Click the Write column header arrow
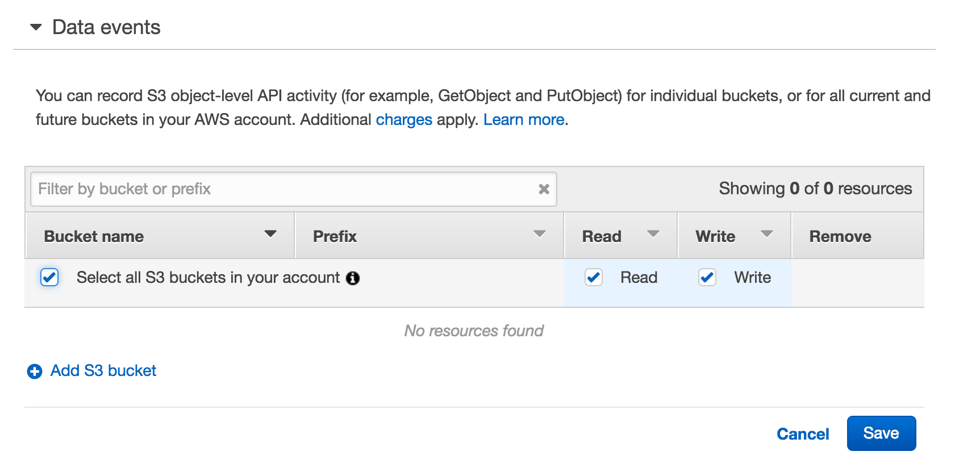The height and width of the screenshot is (468, 980). pos(766,234)
